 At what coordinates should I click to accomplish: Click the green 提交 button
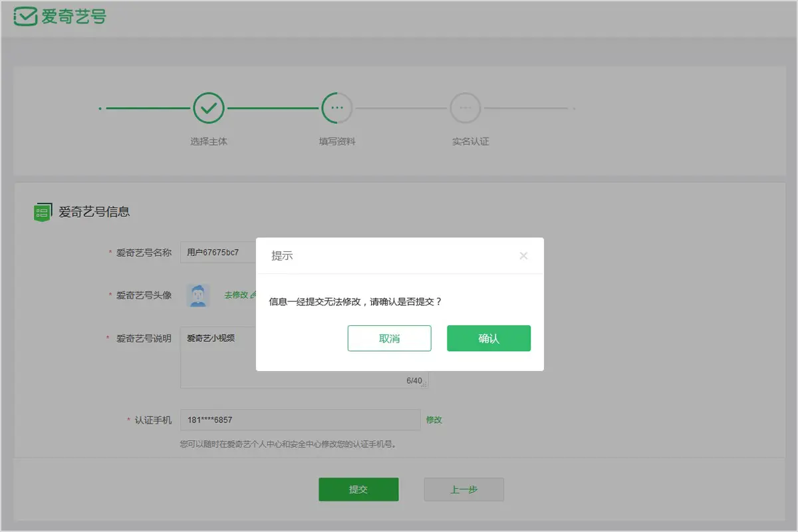click(358, 489)
